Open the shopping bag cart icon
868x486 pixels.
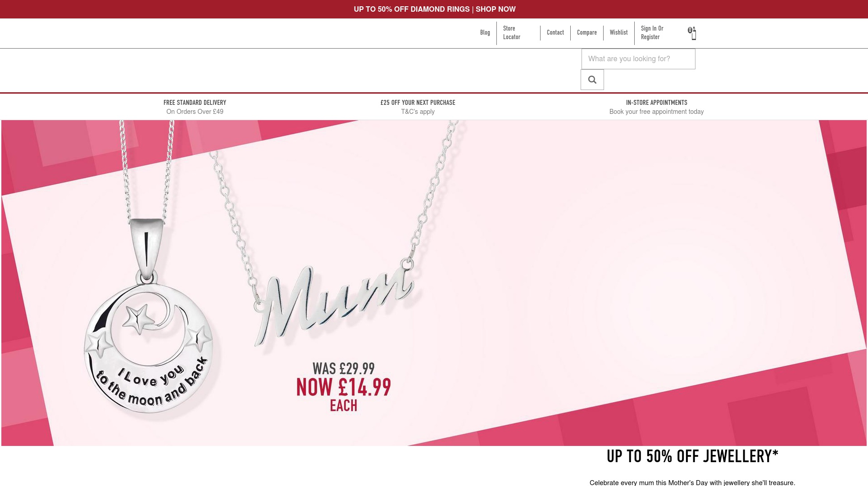(x=692, y=33)
